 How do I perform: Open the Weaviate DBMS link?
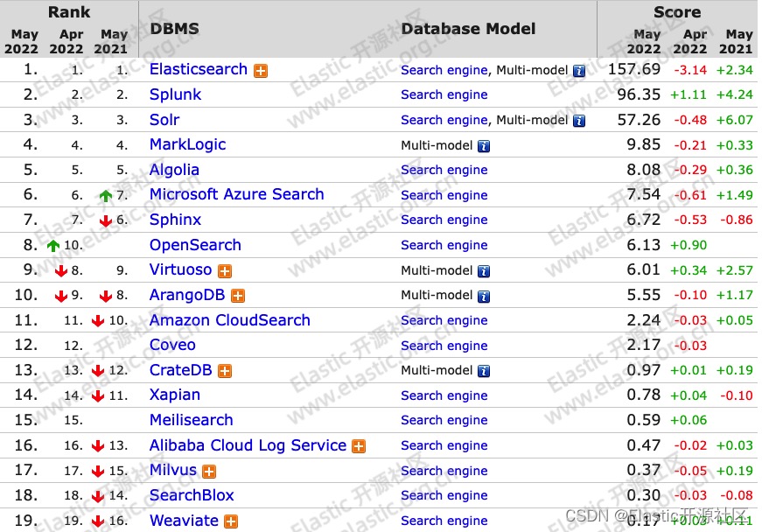[x=184, y=521]
